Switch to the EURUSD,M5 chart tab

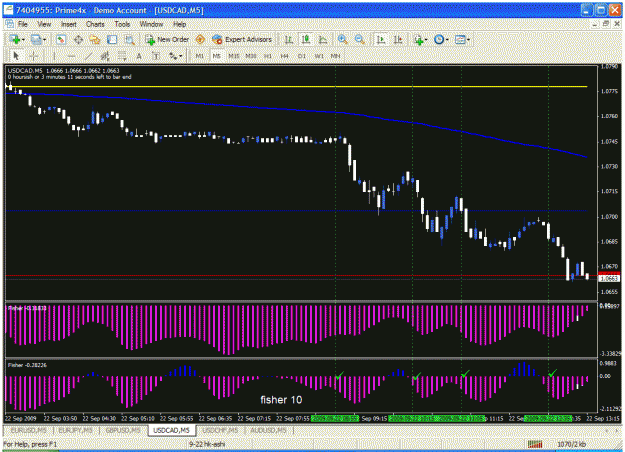click(28, 430)
